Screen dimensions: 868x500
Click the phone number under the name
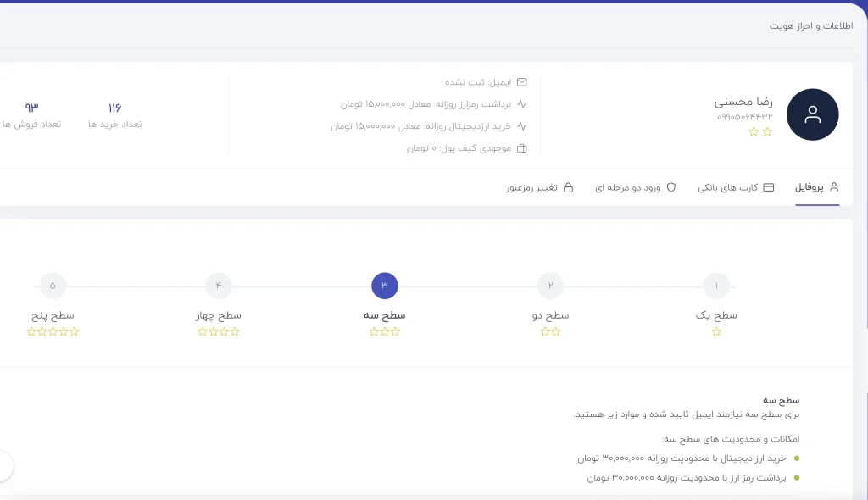point(744,117)
